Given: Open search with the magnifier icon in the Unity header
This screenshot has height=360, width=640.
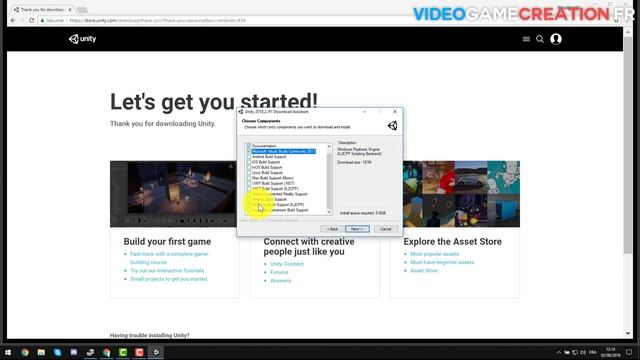Looking at the screenshot, I should click(x=540, y=39).
